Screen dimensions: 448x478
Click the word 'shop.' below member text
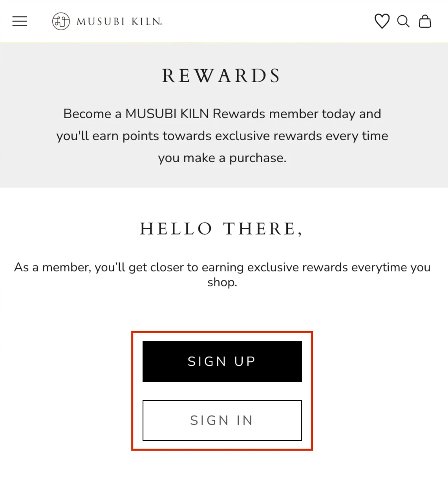(x=222, y=282)
